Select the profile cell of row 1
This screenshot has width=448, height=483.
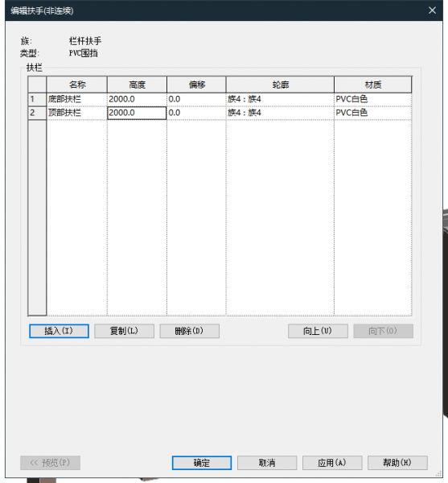pos(280,99)
